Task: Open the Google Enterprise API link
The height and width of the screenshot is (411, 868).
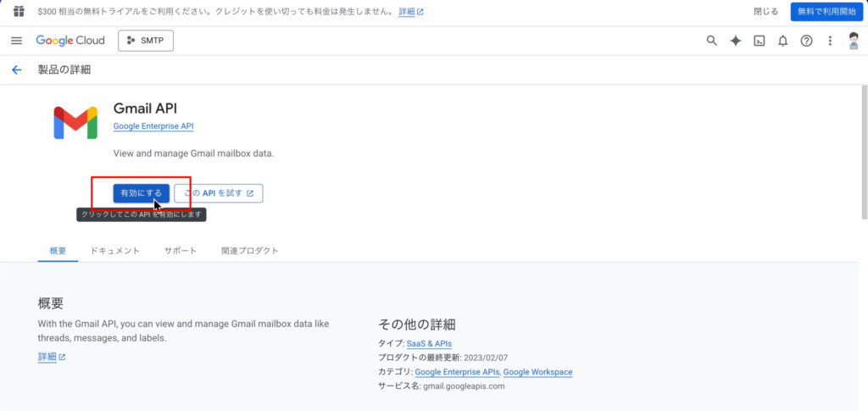Action: coord(153,126)
